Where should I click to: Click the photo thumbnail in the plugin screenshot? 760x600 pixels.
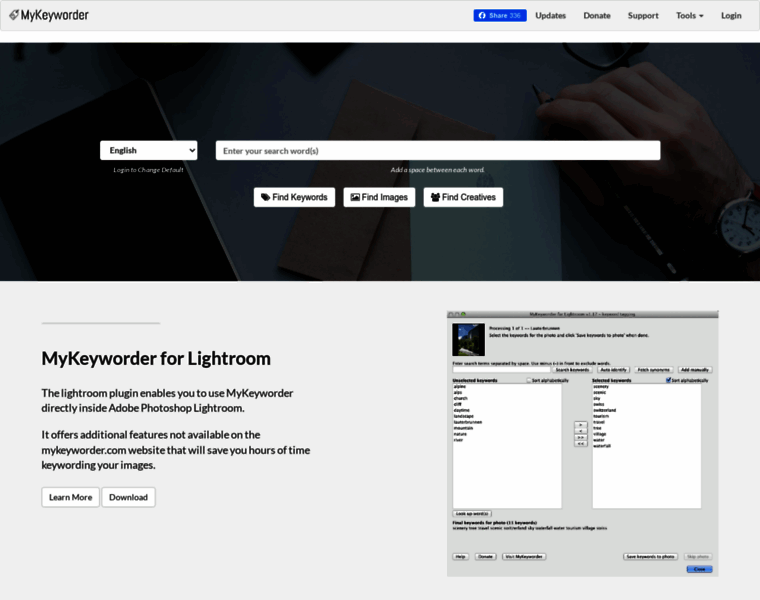(468, 339)
